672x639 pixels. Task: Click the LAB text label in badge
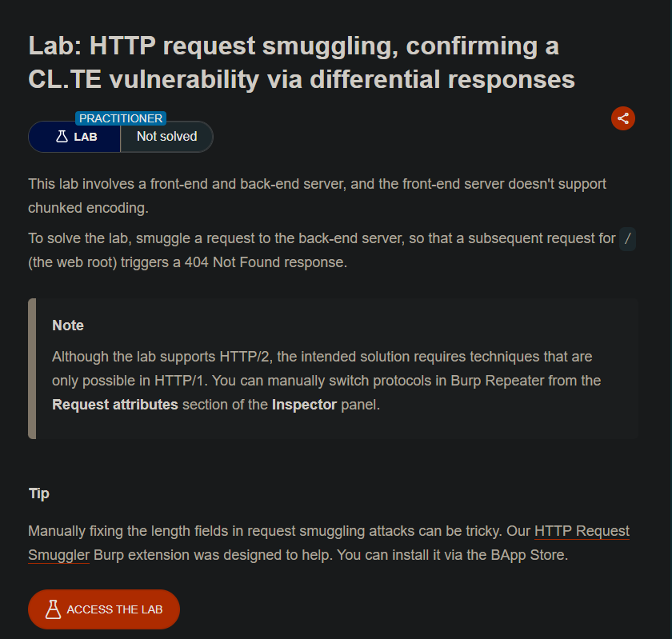coord(86,137)
